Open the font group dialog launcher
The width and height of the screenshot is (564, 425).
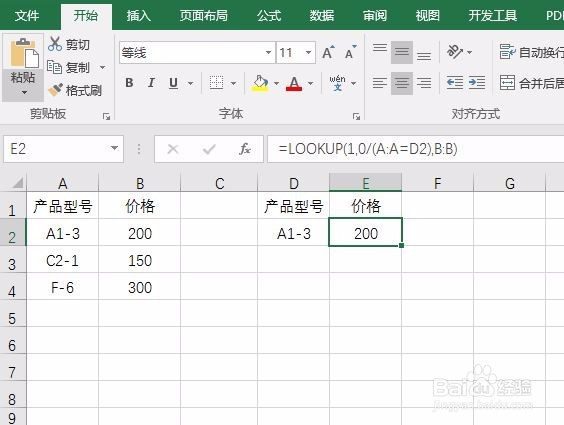pyautogui.click(x=356, y=116)
